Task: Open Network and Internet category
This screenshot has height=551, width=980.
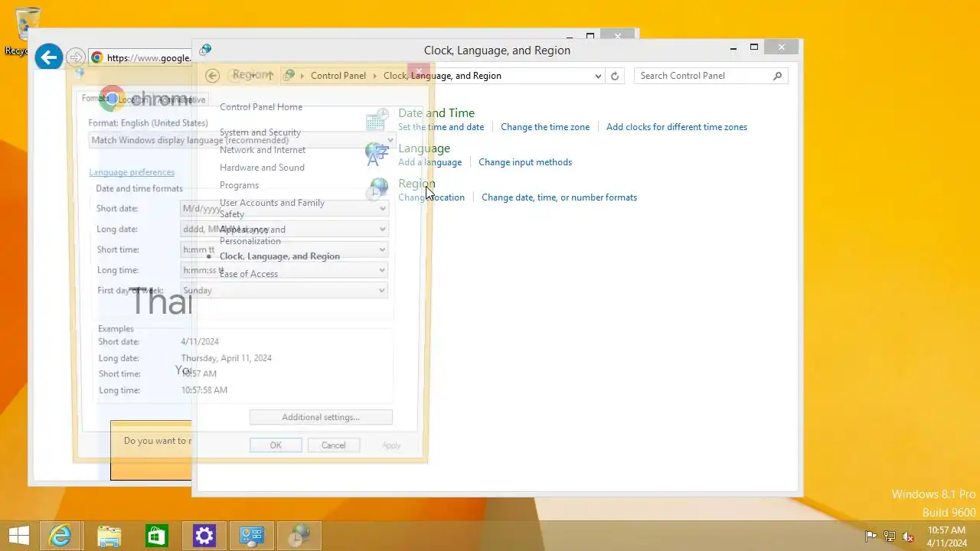Action: click(x=263, y=150)
